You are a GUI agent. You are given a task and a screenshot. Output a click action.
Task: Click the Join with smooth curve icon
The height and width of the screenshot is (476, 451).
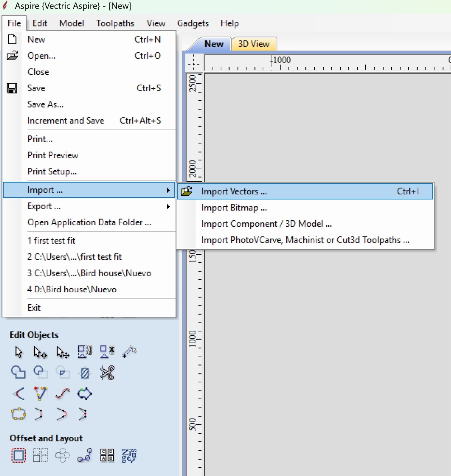(x=62, y=414)
